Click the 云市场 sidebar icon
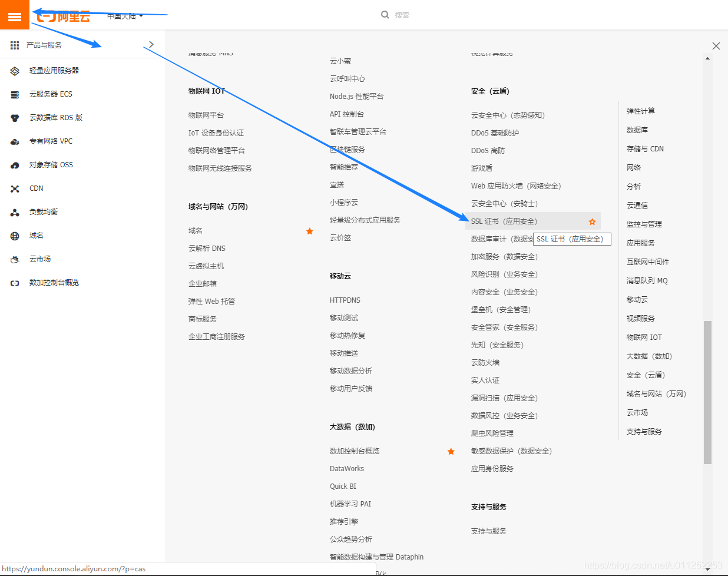Image resolution: width=728 pixels, height=576 pixels. coord(15,259)
